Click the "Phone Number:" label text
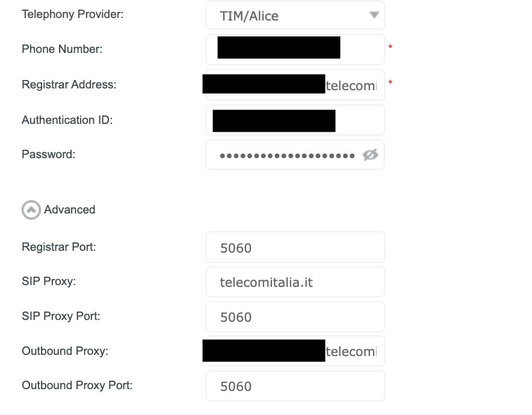532x415 pixels. (x=62, y=49)
